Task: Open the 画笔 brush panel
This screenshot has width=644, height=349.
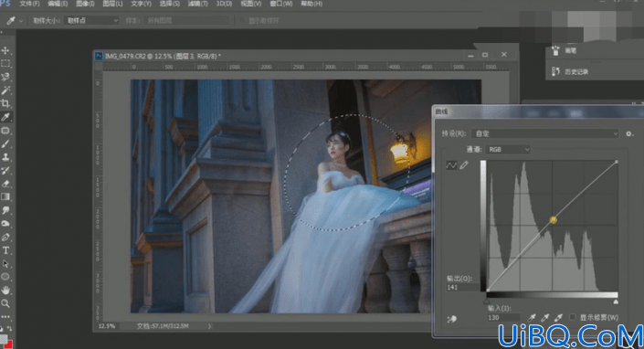Action: pos(571,51)
